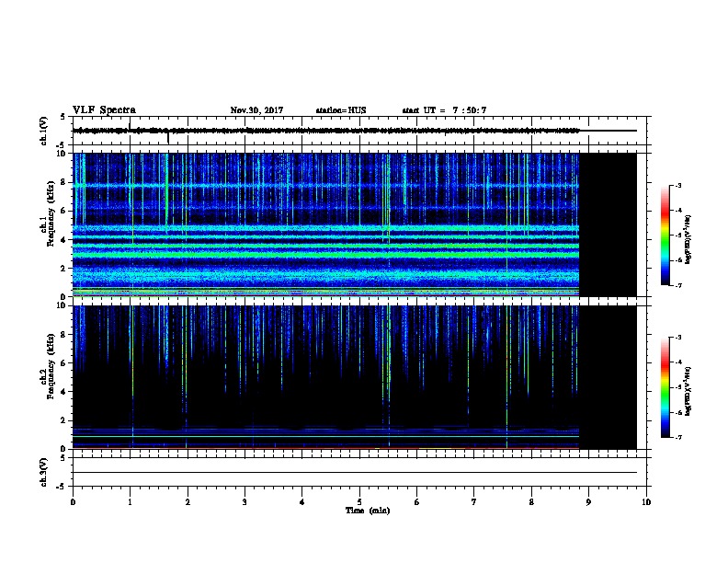The height and width of the screenshot is (563, 728).
Task: Click the "2" kHz tick on the ch.2 frequency axis
Action: tap(65, 420)
